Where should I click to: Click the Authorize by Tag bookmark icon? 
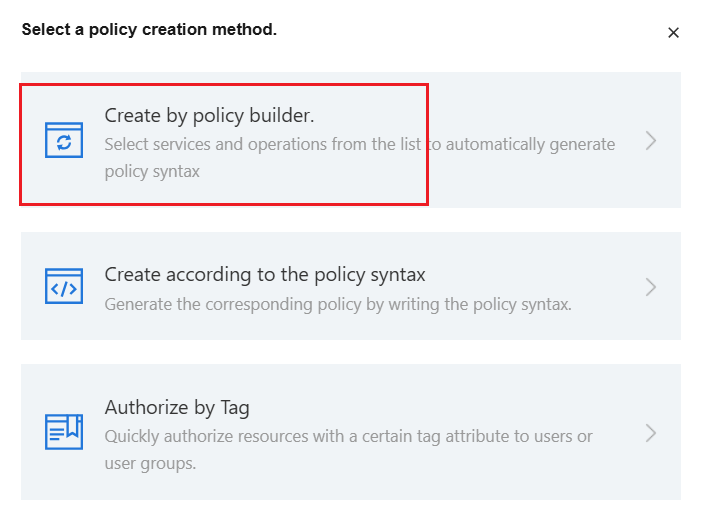(x=64, y=432)
